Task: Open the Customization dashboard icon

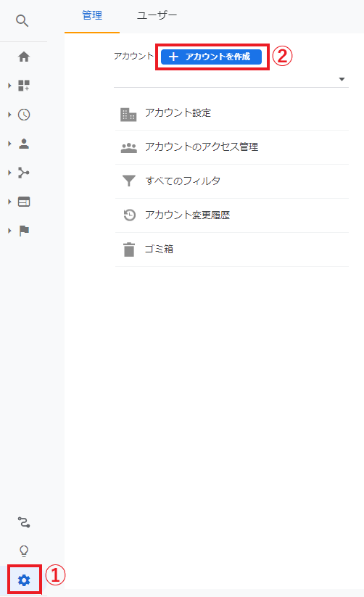Action: [x=24, y=86]
